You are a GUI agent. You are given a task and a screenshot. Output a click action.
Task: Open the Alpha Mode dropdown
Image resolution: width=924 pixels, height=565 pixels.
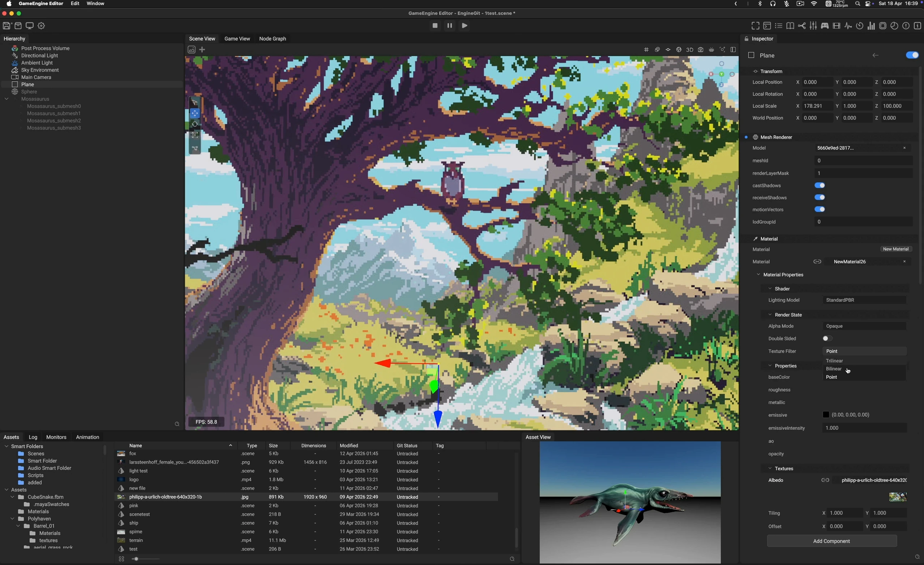coord(864,326)
